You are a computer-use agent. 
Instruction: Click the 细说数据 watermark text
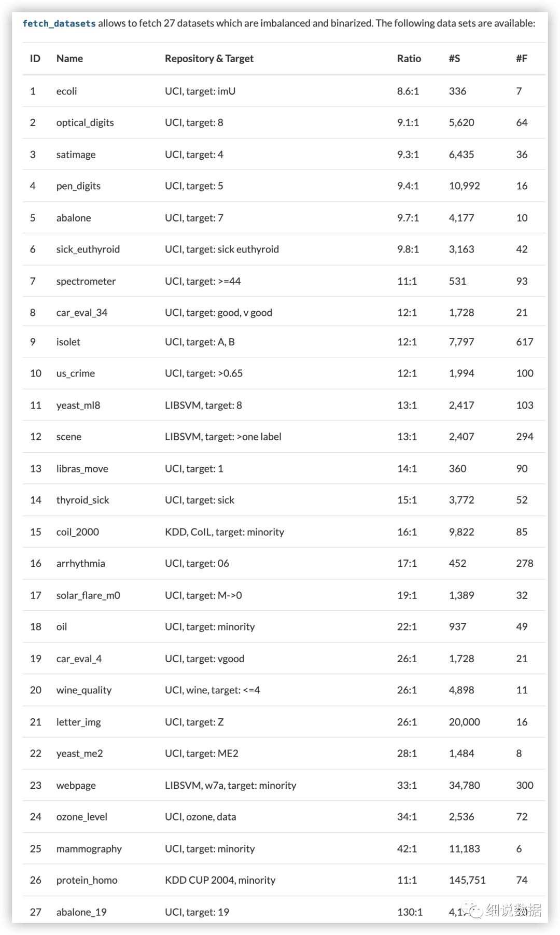pos(513,910)
